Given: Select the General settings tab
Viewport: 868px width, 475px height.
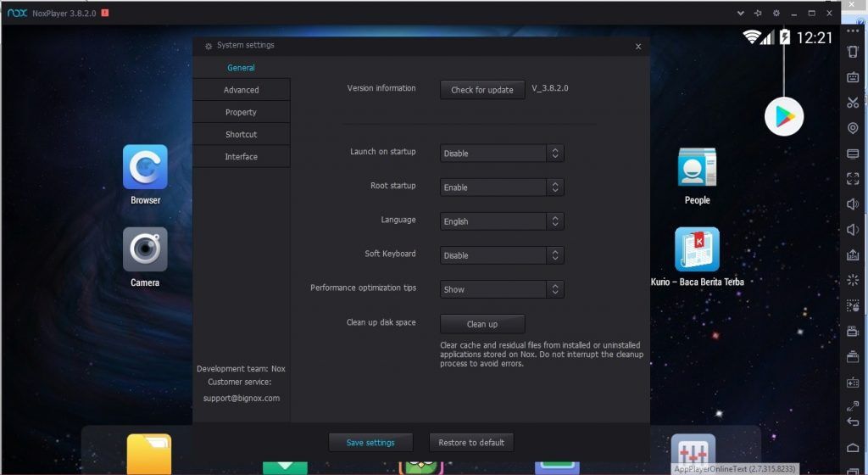Looking at the screenshot, I should 241,68.
